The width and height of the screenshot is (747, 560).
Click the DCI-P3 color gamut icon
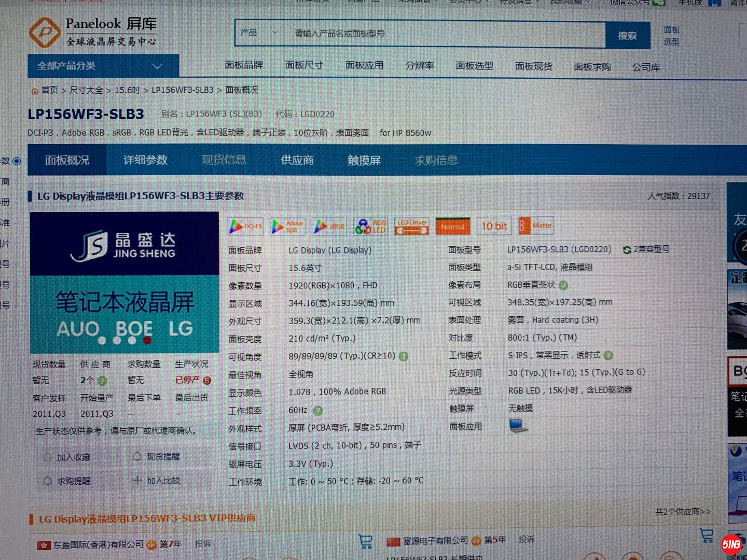[245, 226]
